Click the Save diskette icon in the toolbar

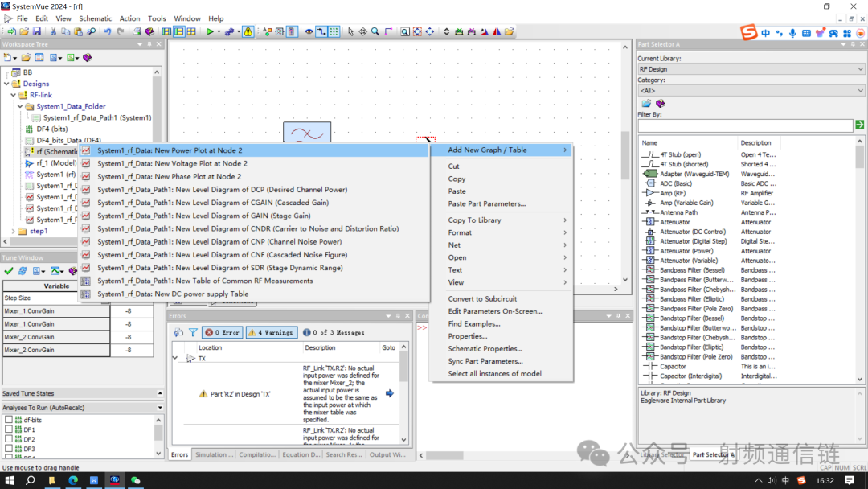click(36, 31)
